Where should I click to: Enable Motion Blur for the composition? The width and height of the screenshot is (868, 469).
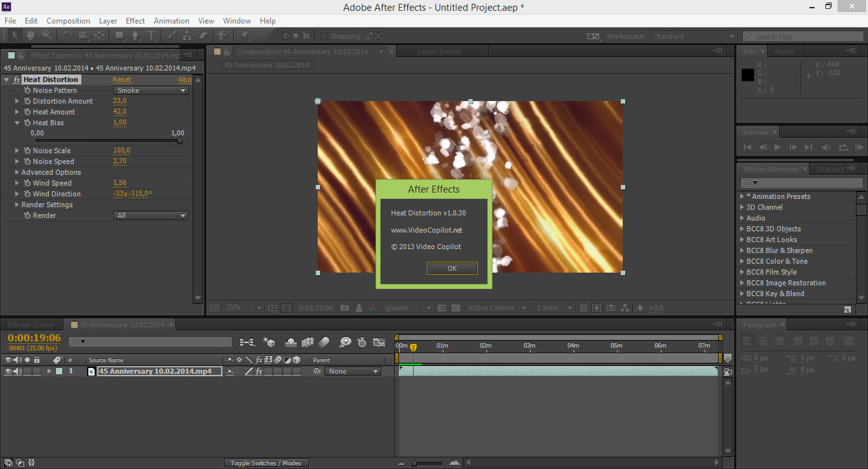[324, 342]
